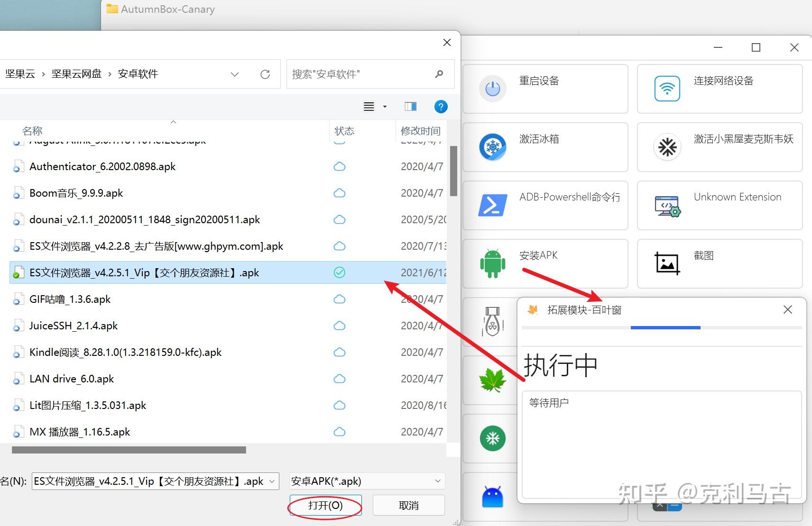The width and height of the screenshot is (812, 526).
Task: Click the bomb-shaped extension icon
Action: point(493,322)
